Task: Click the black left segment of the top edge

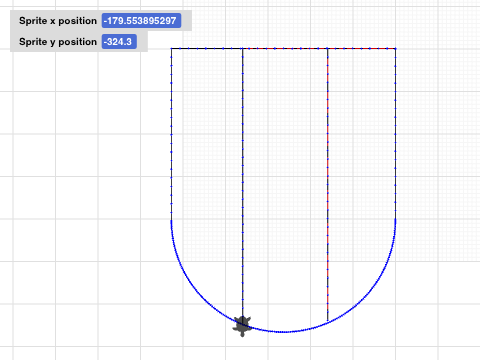Action: 207,49
